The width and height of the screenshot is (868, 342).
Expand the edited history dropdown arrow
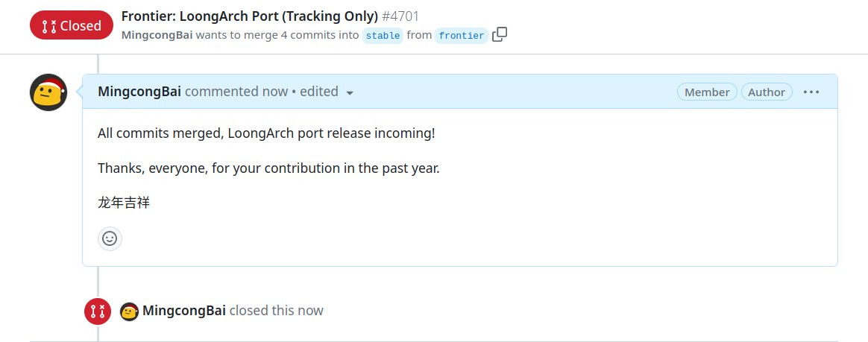pos(350,92)
